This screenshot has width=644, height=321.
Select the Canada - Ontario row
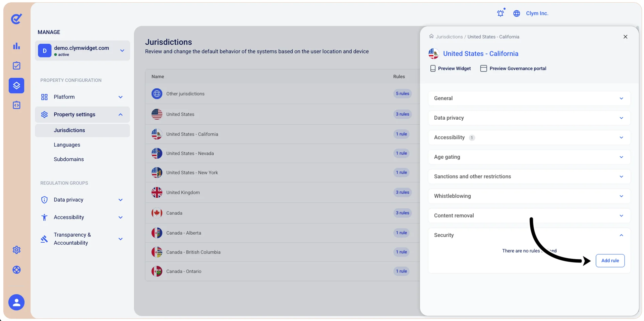point(283,271)
